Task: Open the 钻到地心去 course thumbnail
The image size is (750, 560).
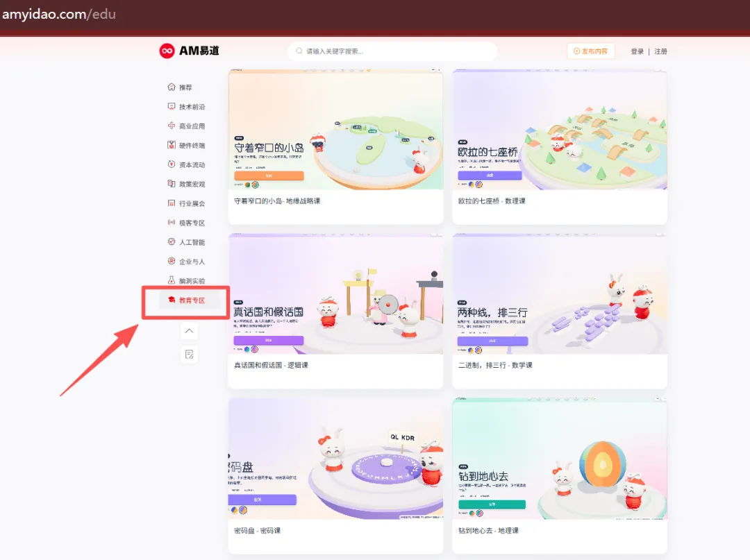Action: coord(560,459)
